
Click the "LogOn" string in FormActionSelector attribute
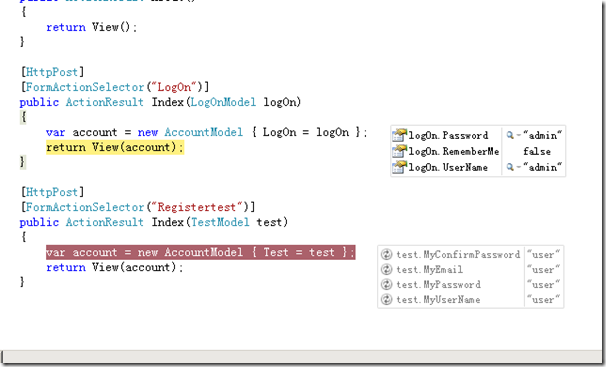[174, 87]
